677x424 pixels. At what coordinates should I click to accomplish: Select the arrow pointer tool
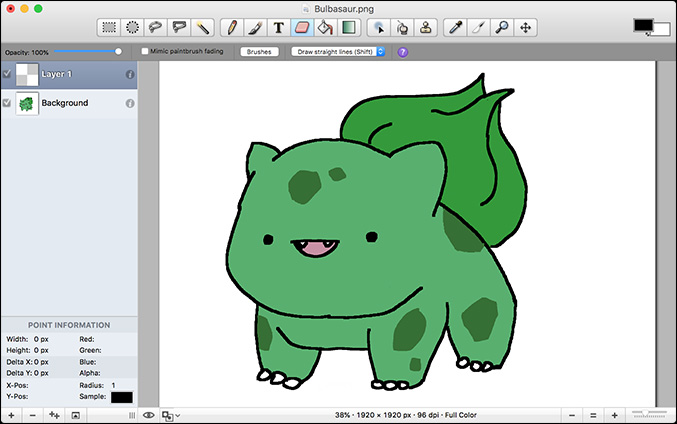coord(379,28)
